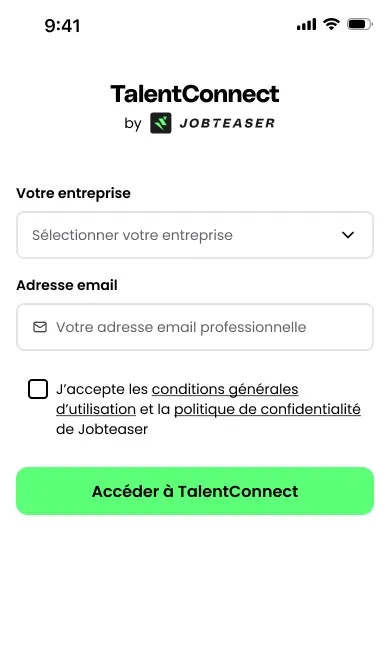Tap the 9:41 clock in status bar

click(x=62, y=26)
